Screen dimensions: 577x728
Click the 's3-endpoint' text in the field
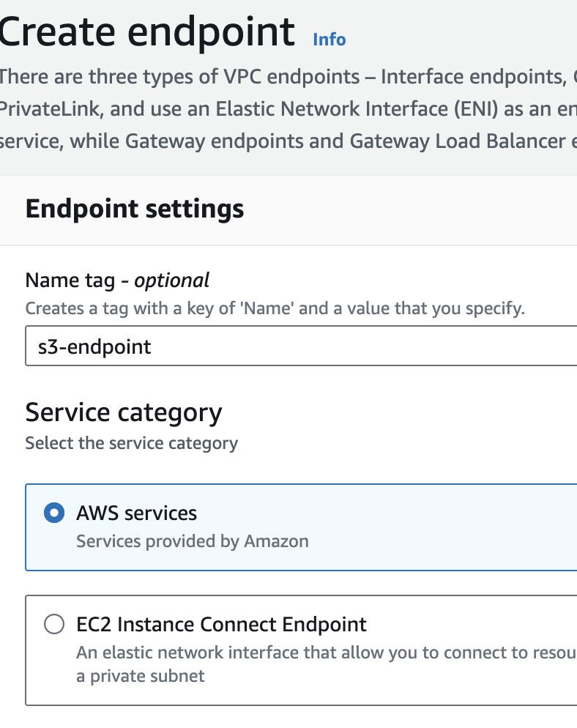[x=94, y=346]
